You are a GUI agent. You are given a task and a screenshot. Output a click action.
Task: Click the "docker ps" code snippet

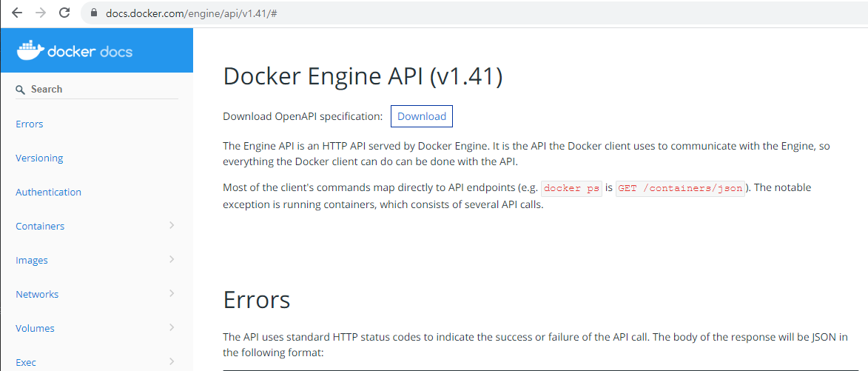(x=571, y=188)
